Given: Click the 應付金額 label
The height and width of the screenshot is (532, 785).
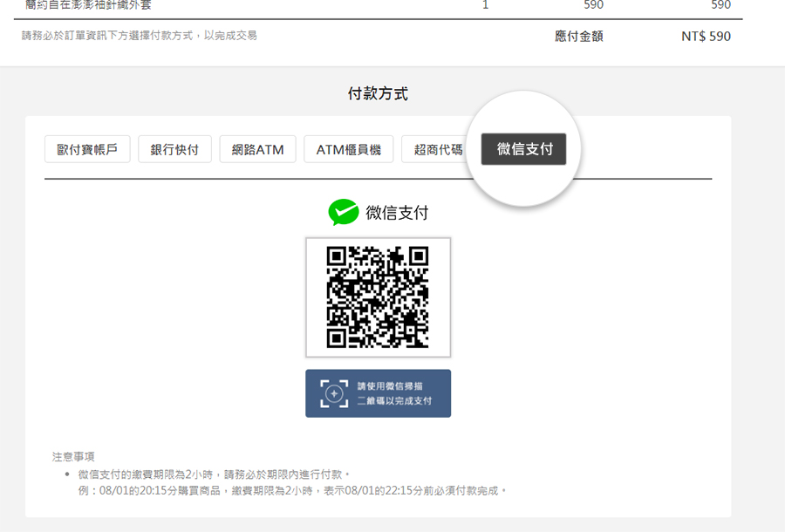Looking at the screenshot, I should [579, 36].
